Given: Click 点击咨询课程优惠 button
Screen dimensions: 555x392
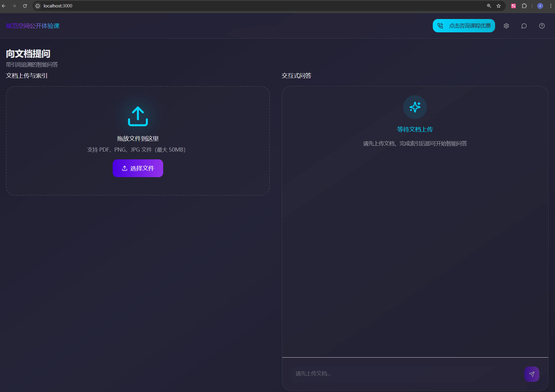Looking at the screenshot, I should (x=464, y=26).
